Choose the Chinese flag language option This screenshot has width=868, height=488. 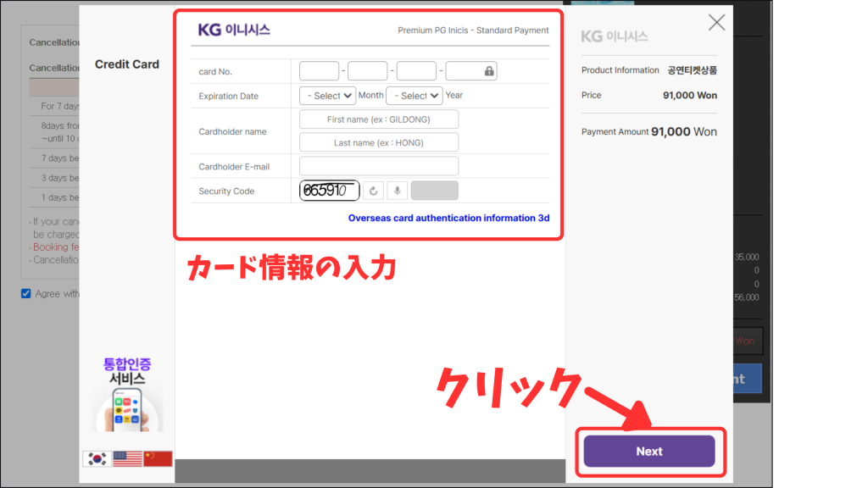tap(158, 458)
